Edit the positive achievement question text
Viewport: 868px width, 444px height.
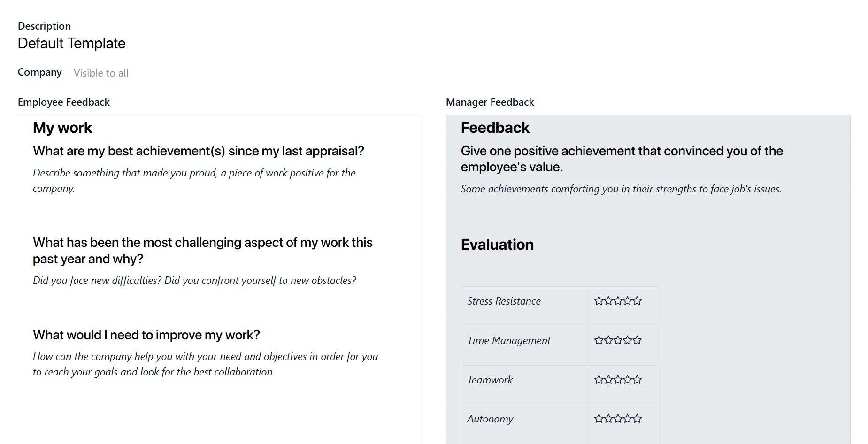[x=622, y=151]
